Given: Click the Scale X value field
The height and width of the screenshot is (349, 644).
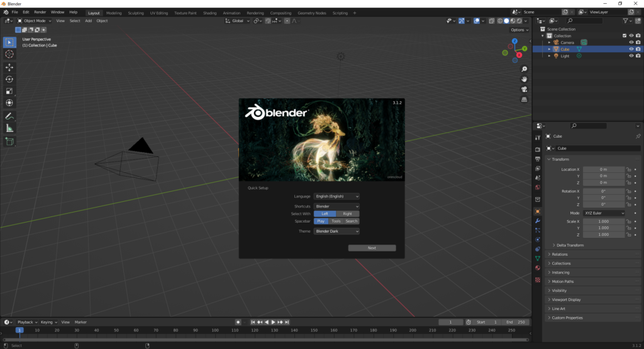Looking at the screenshot, I should pos(603,221).
